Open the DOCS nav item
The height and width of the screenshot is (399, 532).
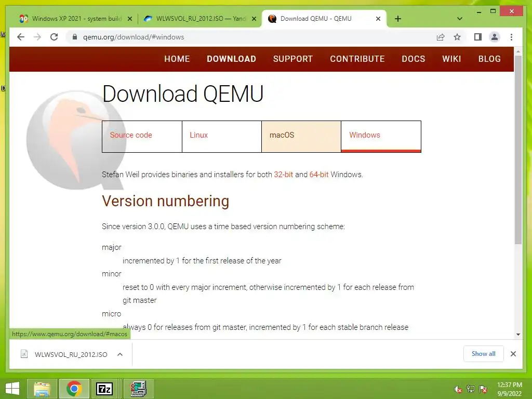(413, 59)
